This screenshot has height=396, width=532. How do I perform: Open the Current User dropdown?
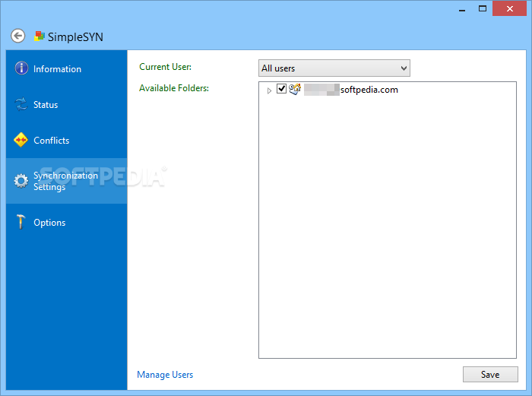pos(334,68)
